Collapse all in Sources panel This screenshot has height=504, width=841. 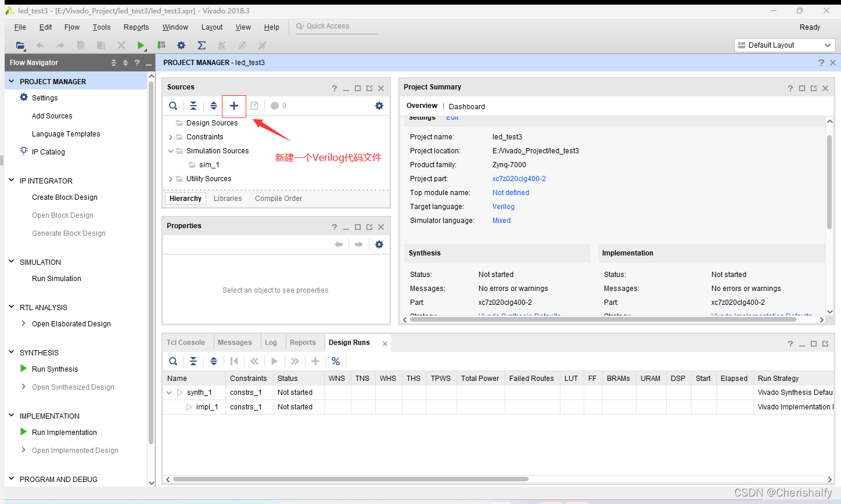click(x=193, y=106)
